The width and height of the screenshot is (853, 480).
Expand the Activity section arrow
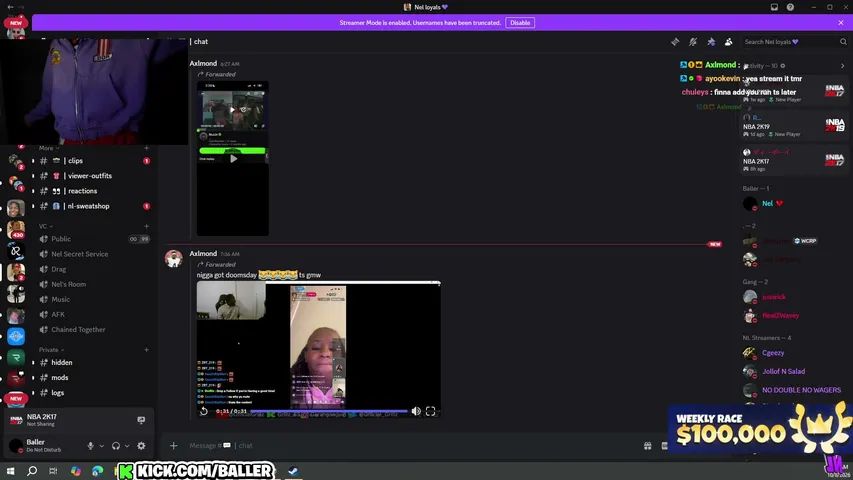coord(842,66)
